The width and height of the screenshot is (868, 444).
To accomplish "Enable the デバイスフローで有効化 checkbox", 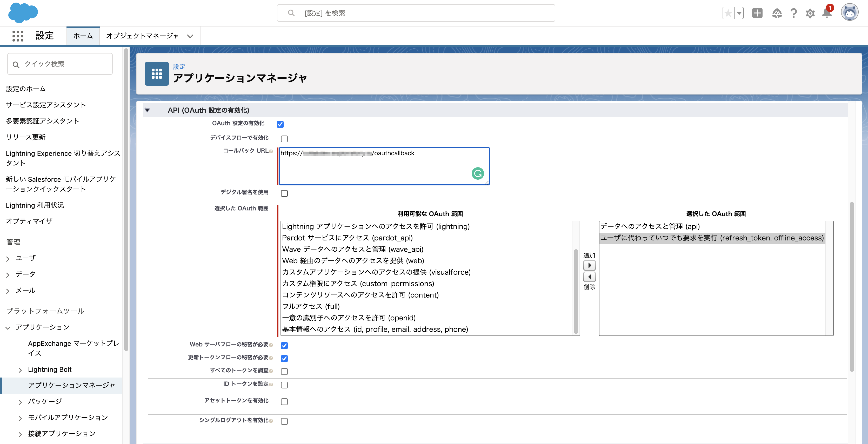I will pyautogui.click(x=284, y=139).
